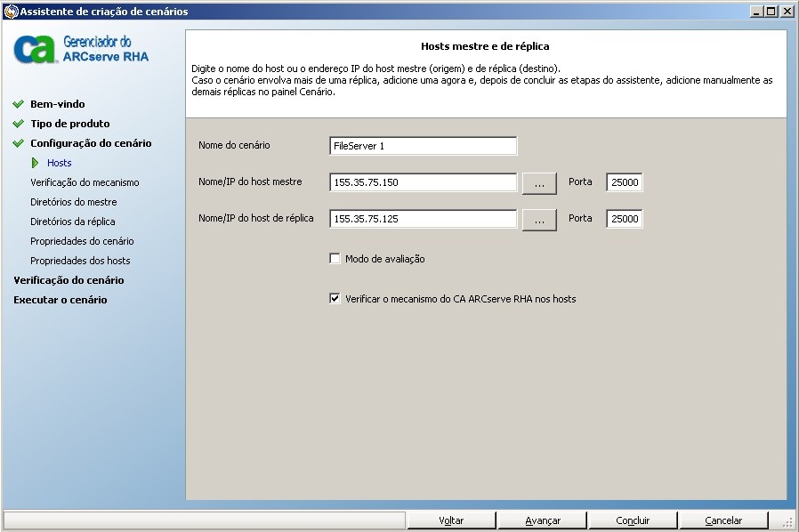This screenshot has height=532, width=799.
Task: Select the Hosts step
Action: pos(59,163)
